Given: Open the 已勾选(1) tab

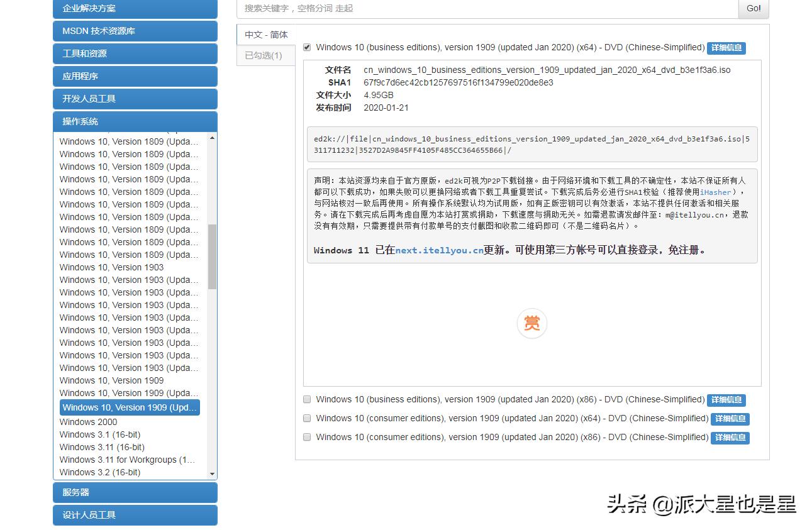Looking at the screenshot, I should click(x=265, y=55).
